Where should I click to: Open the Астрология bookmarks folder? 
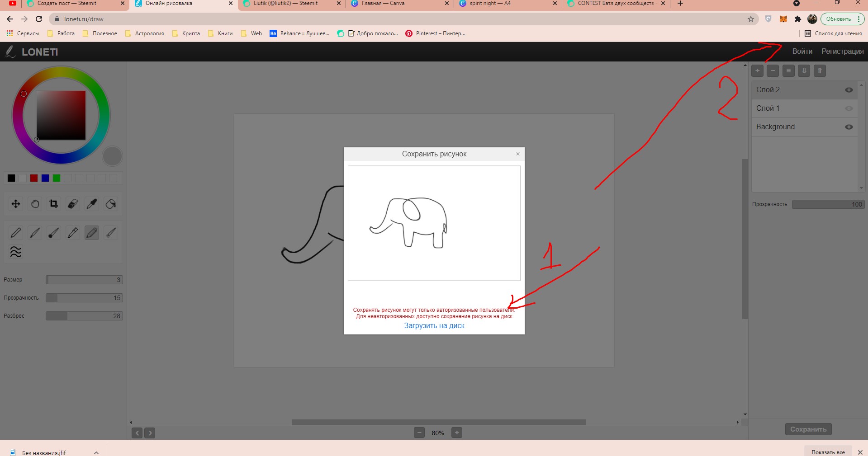pyautogui.click(x=144, y=33)
